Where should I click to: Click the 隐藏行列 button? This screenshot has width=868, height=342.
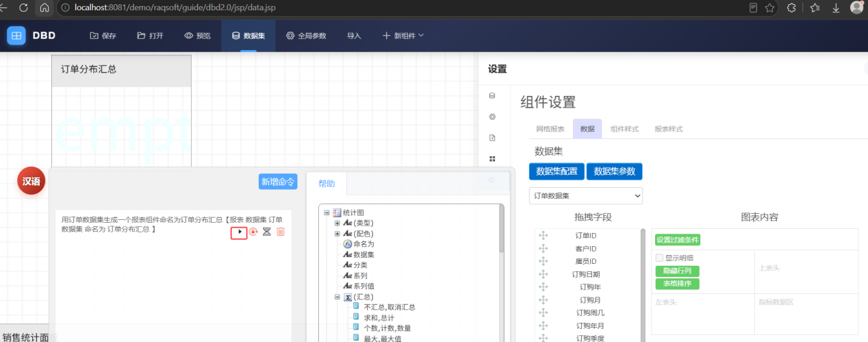coord(677,271)
